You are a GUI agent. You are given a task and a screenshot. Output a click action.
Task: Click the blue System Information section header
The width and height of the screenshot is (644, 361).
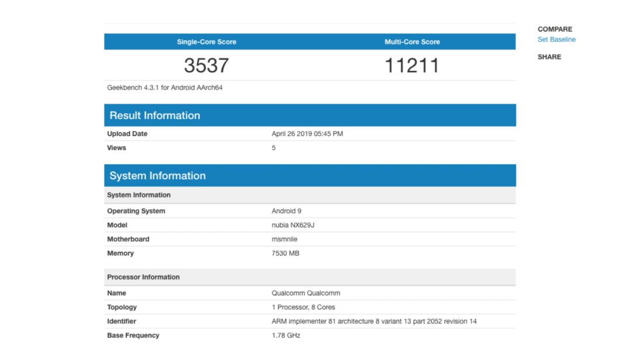pyautogui.click(x=157, y=176)
